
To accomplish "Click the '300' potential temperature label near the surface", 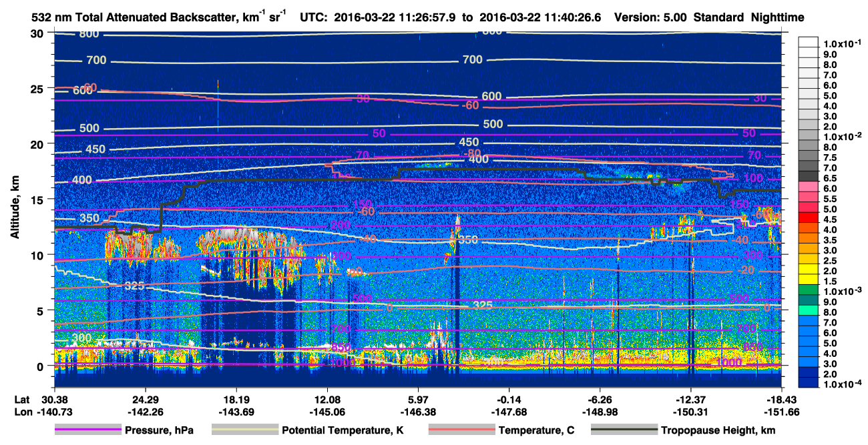I will click(81, 338).
